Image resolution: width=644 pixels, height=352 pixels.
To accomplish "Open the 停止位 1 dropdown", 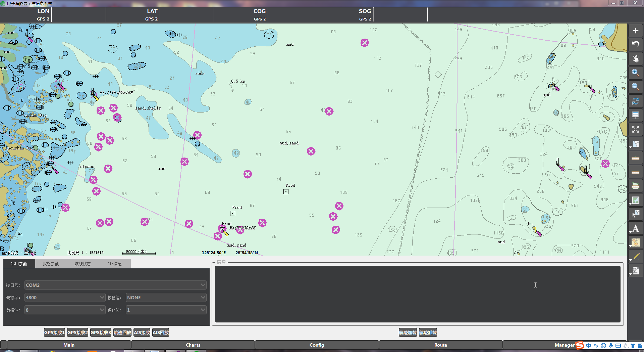I will click(x=166, y=310).
